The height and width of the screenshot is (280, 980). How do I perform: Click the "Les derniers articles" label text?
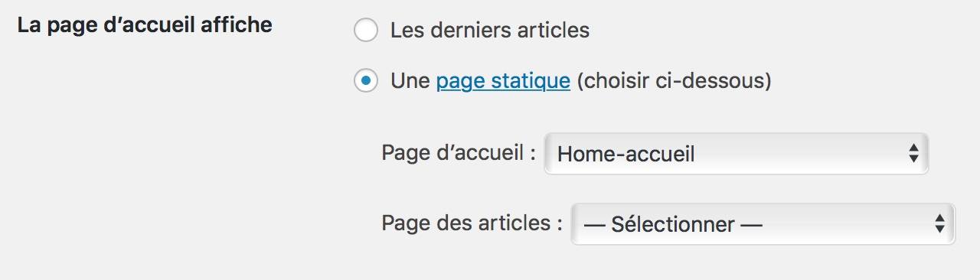tap(490, 31)
